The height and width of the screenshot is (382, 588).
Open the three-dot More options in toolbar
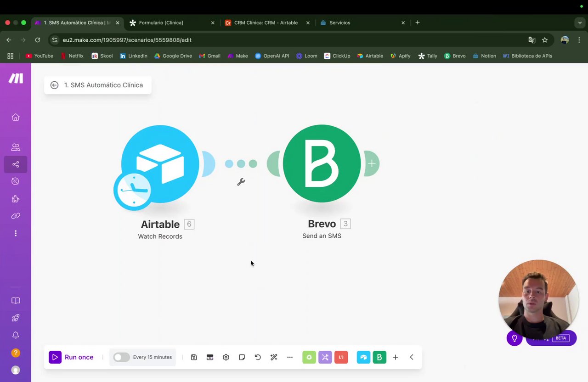click(290, 357)
